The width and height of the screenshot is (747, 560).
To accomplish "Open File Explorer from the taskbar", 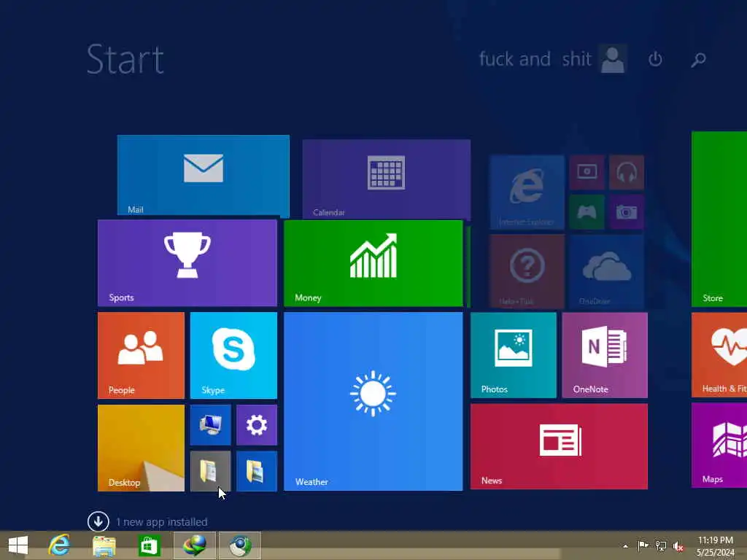I will coord(104,545).
